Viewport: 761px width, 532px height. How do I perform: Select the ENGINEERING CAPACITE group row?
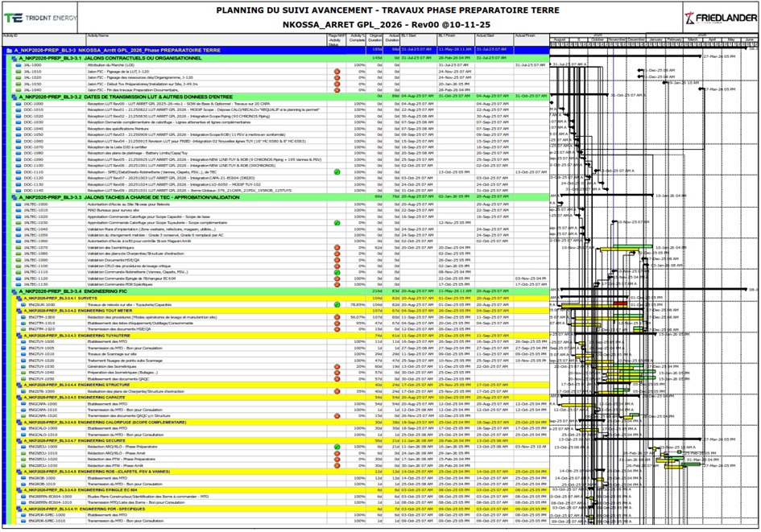tap(282, 397)
